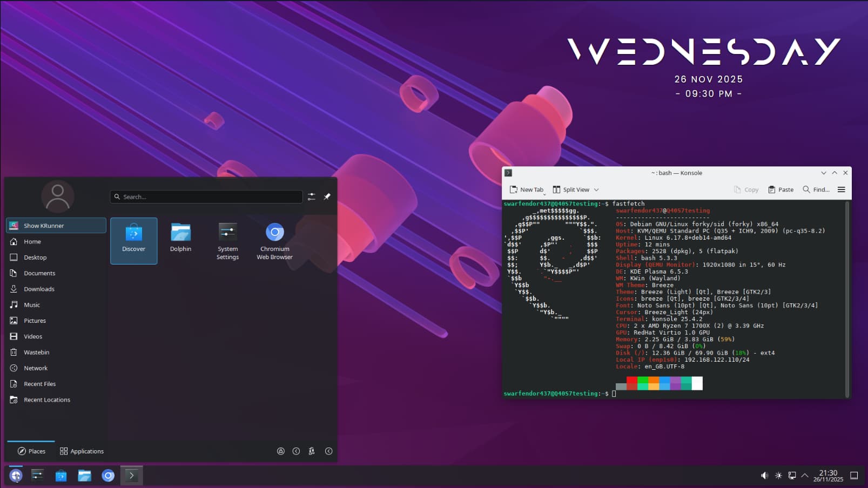Screen dimensions: 868x488
Task: Click the network connection tray icon
Action: click(x=792, y=476)
